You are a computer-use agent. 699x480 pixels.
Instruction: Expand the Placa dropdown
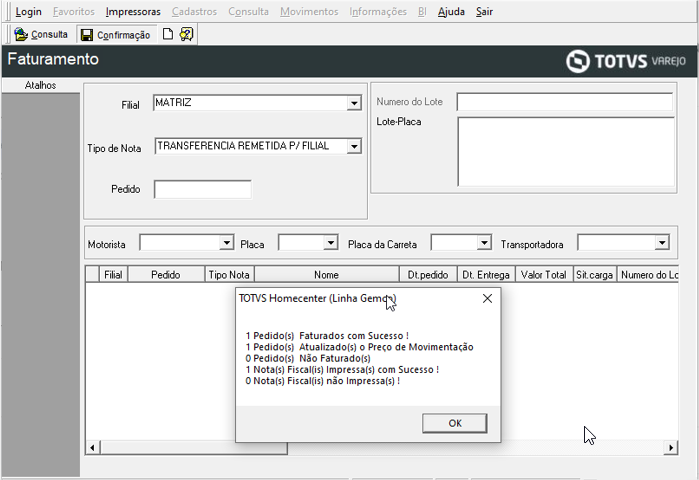tap(330, 243)
